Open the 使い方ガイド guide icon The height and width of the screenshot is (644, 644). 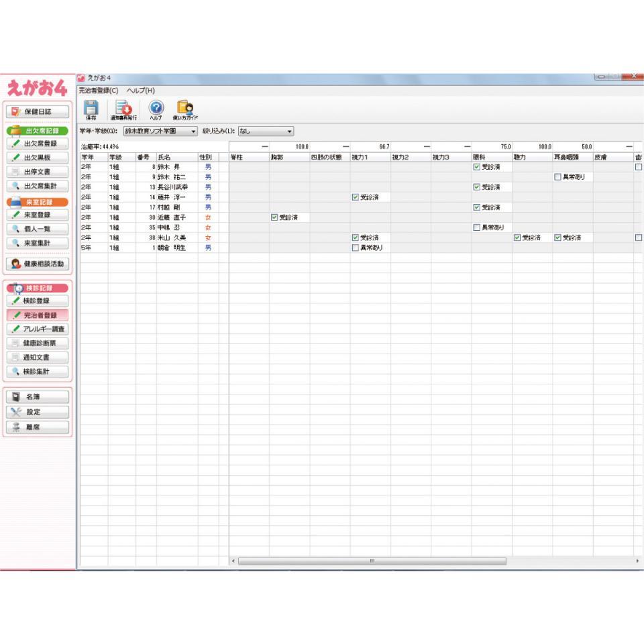pos(185,110)
